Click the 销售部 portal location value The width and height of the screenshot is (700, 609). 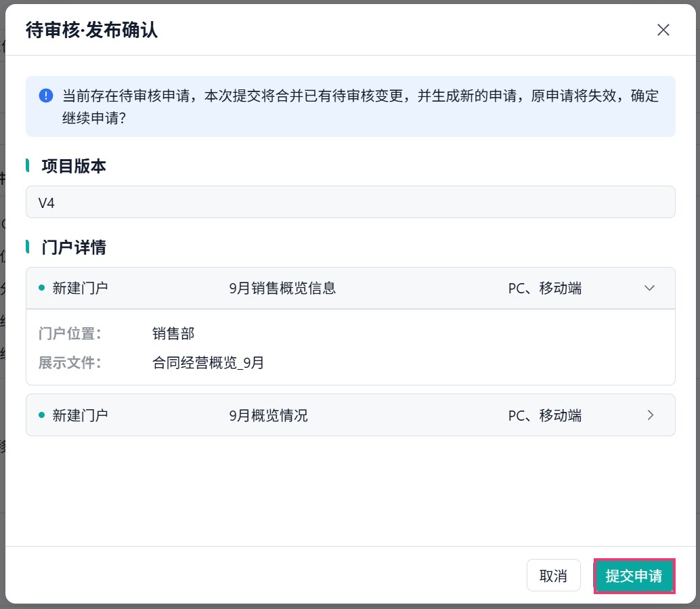click(x=173, y=333)
